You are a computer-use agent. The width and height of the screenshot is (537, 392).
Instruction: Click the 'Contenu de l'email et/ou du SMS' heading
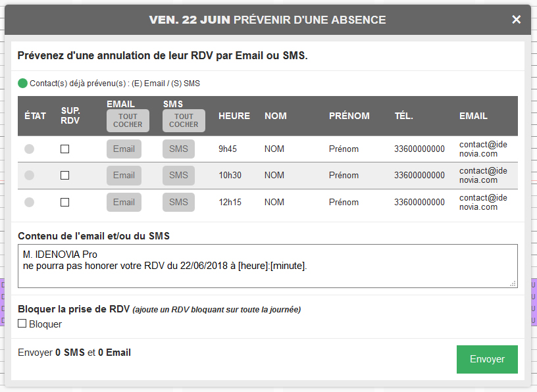94,236
